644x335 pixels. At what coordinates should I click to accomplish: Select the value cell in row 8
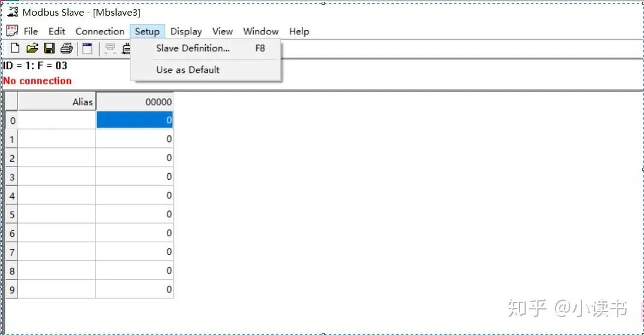(x=135, y=271)
